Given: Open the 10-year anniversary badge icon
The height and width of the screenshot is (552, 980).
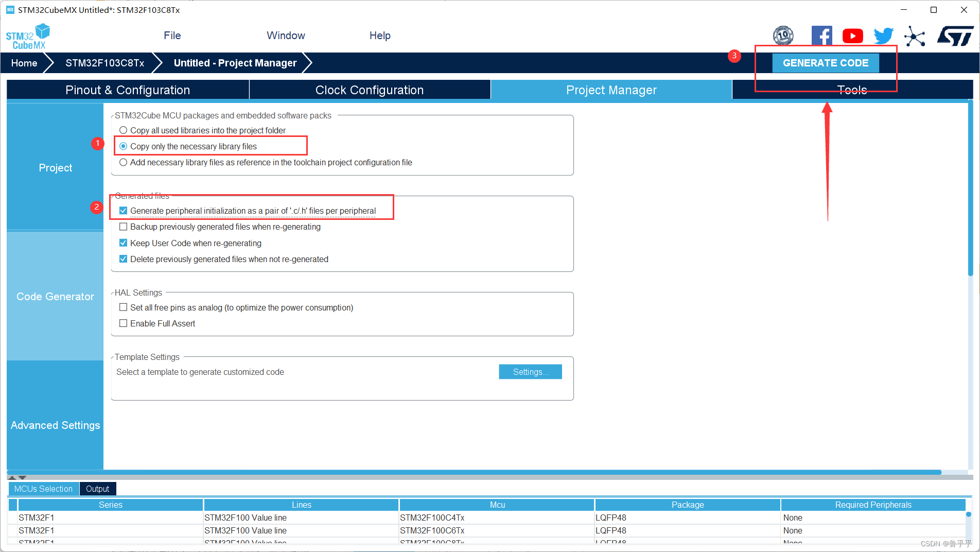Looking at the screenshot, I should click(783, 36).
